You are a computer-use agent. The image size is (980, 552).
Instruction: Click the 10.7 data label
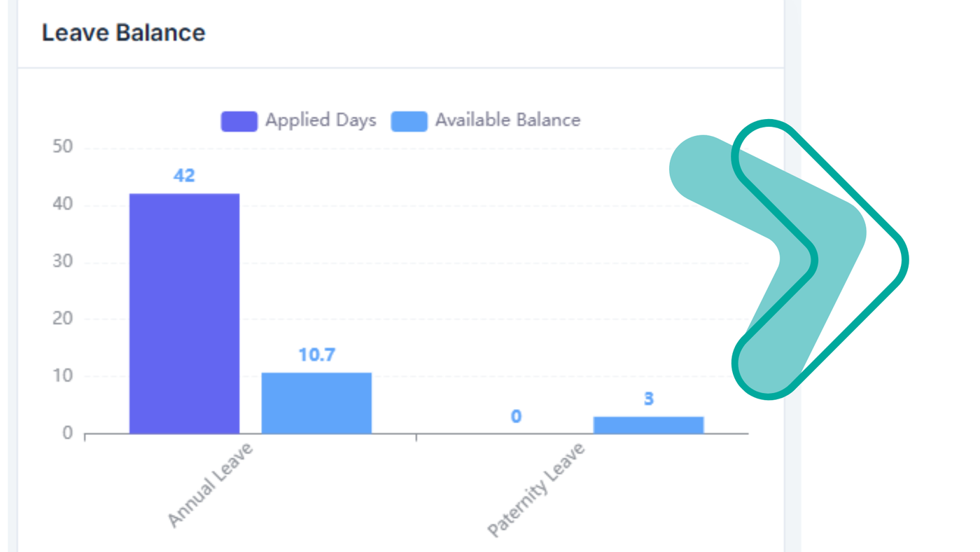click(x=316, y=355)
